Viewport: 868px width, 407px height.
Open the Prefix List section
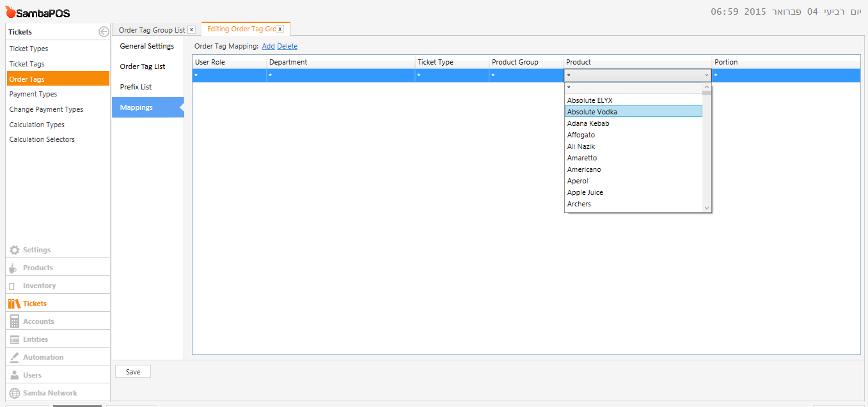(136, 87)
